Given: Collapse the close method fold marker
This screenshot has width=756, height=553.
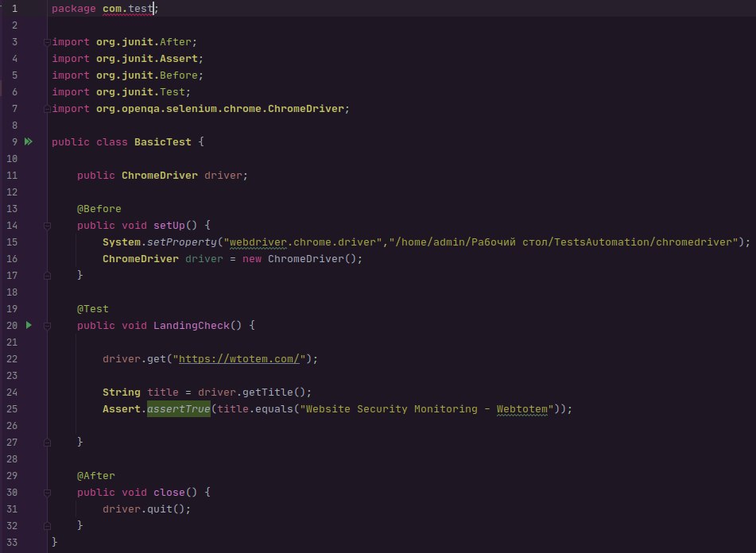Looking at the screenshot, I should [x=47, y=493].
